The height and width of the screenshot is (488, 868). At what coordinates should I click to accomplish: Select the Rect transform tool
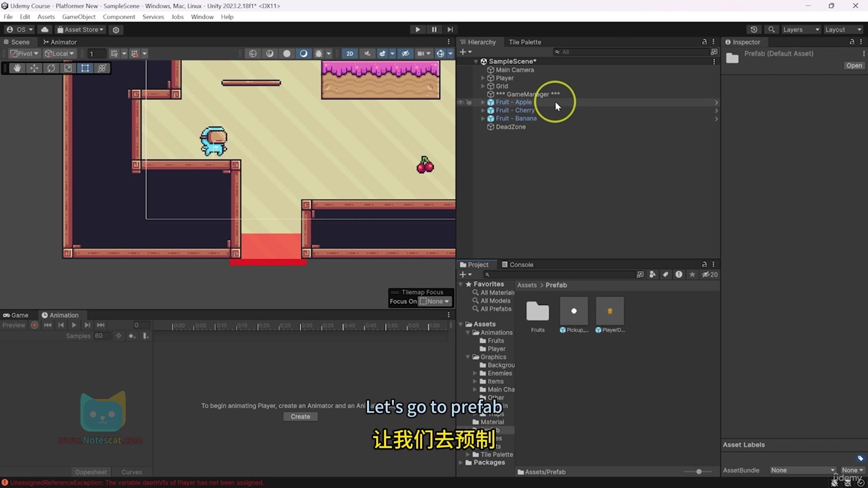pyautogui.click(x=85, y=68)
